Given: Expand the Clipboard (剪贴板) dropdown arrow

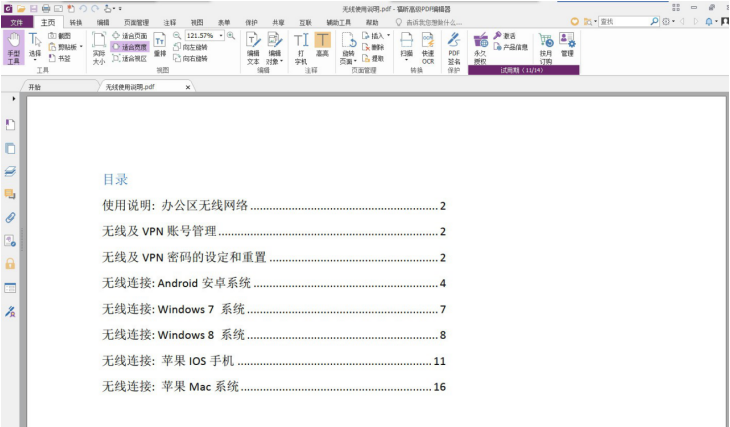Looking at the screenshot, I should coord(81,47).
